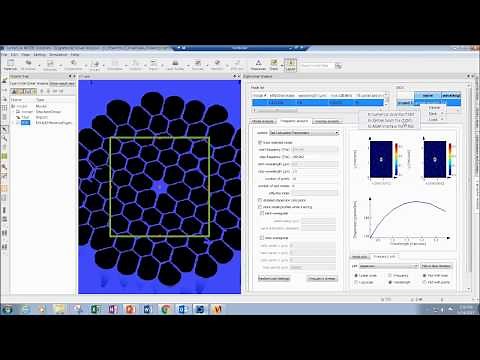Toggle the track selected mode checkbox
The width and height of the screenshot is (480, 360).
[x=260, y=142]
